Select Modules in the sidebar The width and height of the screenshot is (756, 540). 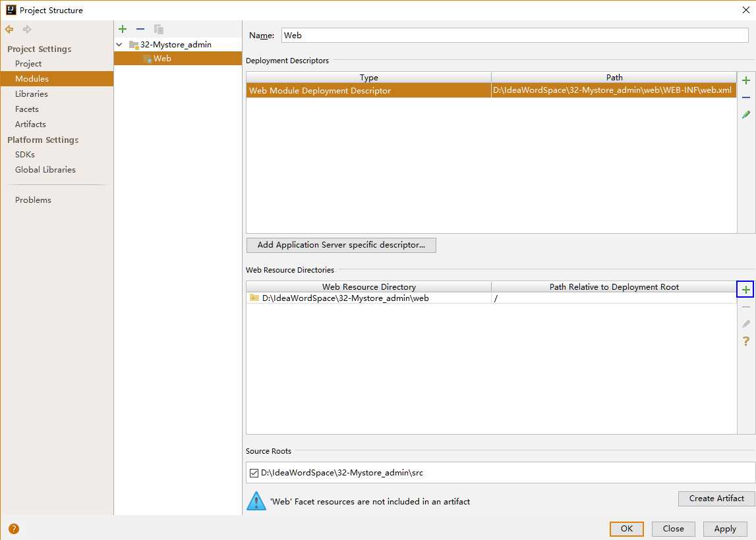(57, 78)
